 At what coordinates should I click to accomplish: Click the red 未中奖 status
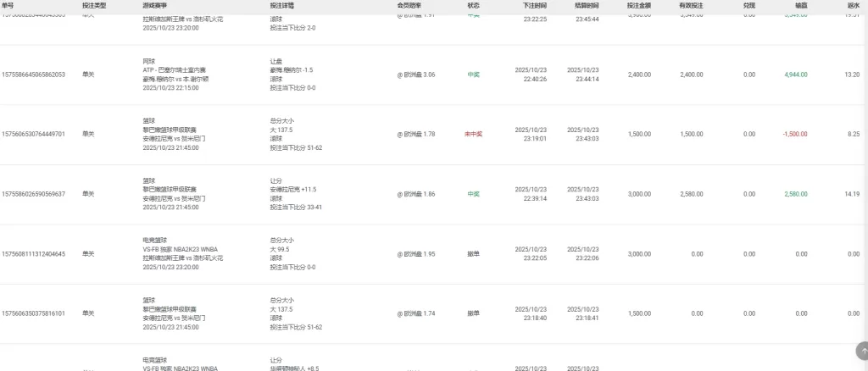[473, 134]
